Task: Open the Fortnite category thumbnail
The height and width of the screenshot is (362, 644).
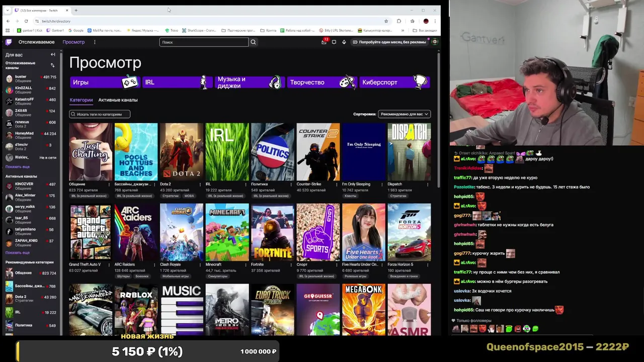Action: [x=272, y=232]
